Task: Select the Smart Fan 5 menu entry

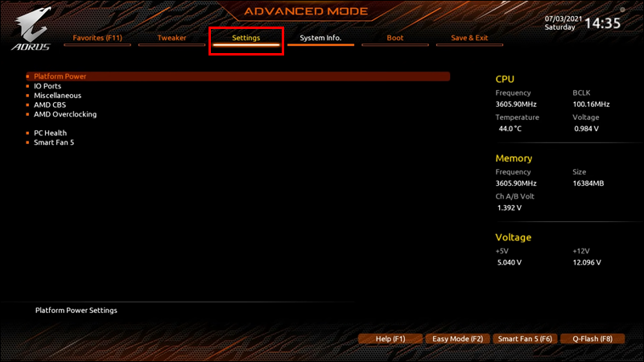Action: 54,142
